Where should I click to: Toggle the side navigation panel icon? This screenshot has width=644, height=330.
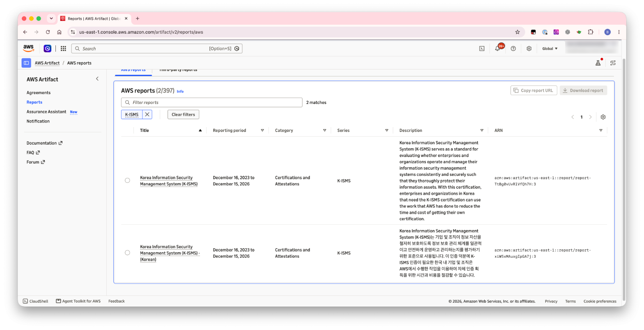[x=26, y=63]
